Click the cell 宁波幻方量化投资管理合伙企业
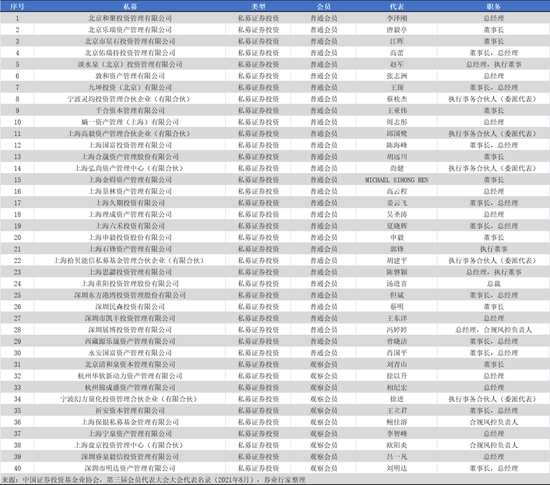 [130, 399]
